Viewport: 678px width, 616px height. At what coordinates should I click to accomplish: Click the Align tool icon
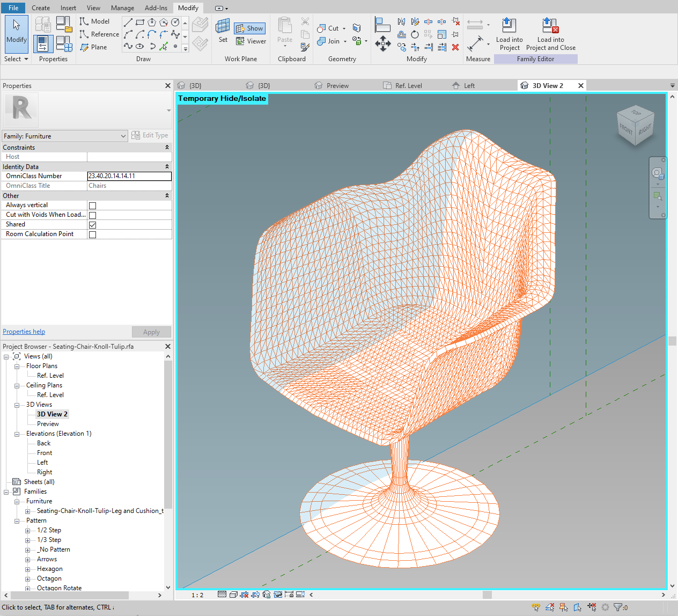pos(382,25)
